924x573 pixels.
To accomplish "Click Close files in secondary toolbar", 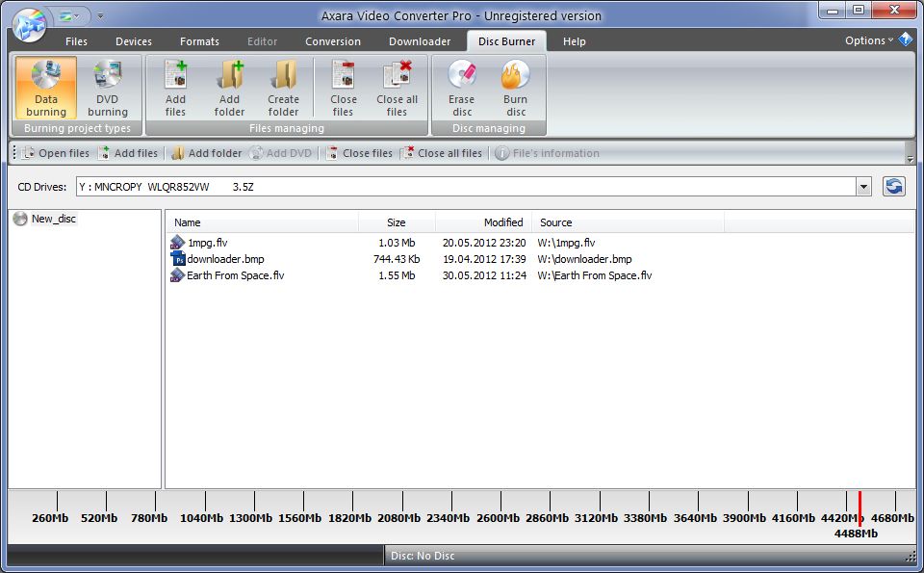I will (x=359, y=153).
